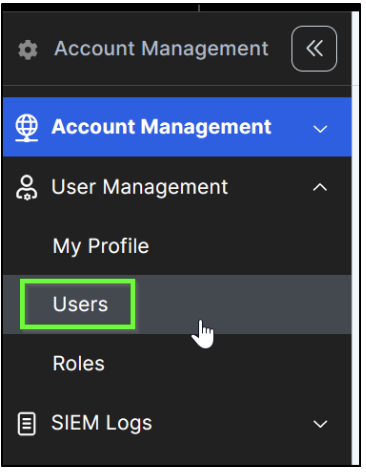The height and width of the screenshot is (472, 366).
Task: Click the globe icon in the highlighted Account Management row
Action: pyautogui.click(x=27, y=128)
